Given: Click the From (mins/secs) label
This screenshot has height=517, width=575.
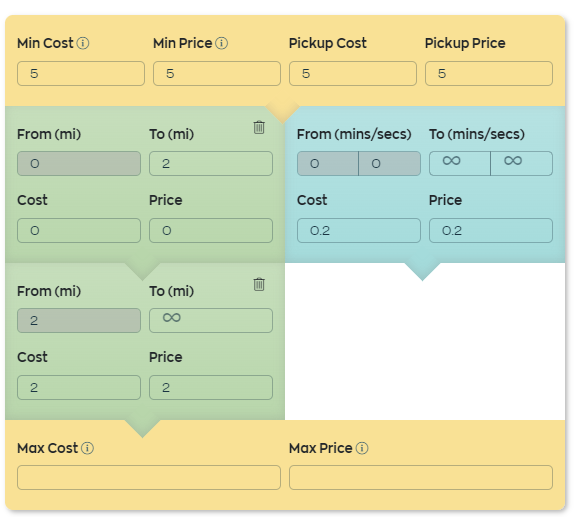Looking at the screenshot, I should coord(354,134).
